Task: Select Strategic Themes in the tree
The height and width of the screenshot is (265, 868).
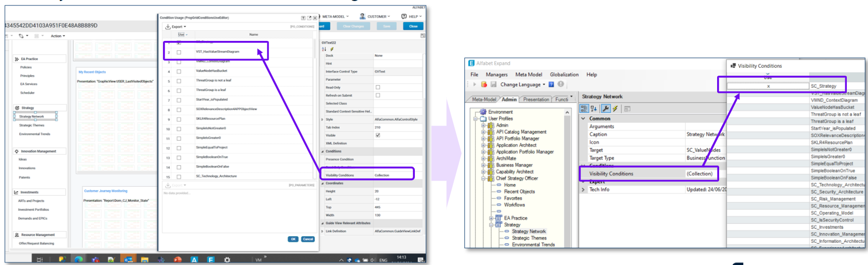Action: click(x=529, y=238)
